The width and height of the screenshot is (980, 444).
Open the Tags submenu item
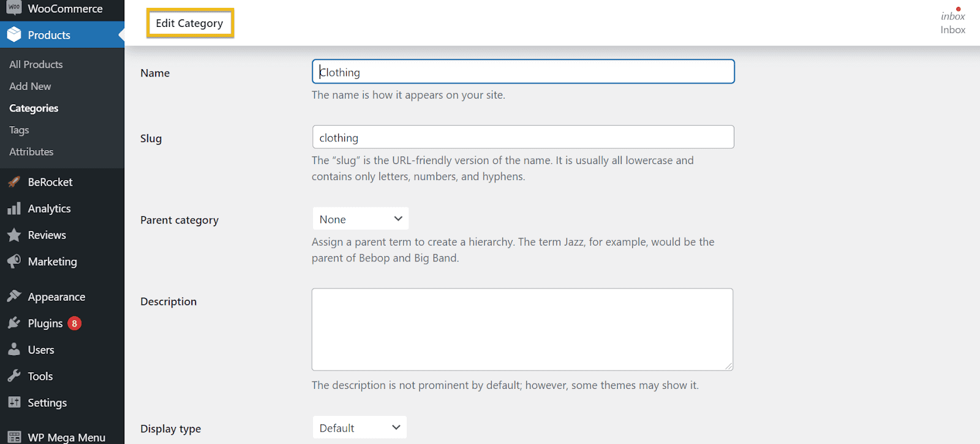tap(19, 130)
